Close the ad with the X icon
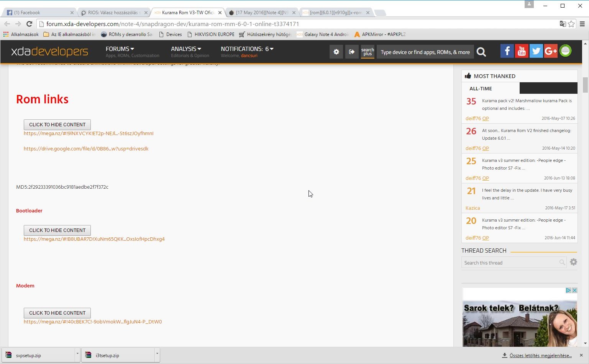Screen dimensions: 589x364 (574, 291)
